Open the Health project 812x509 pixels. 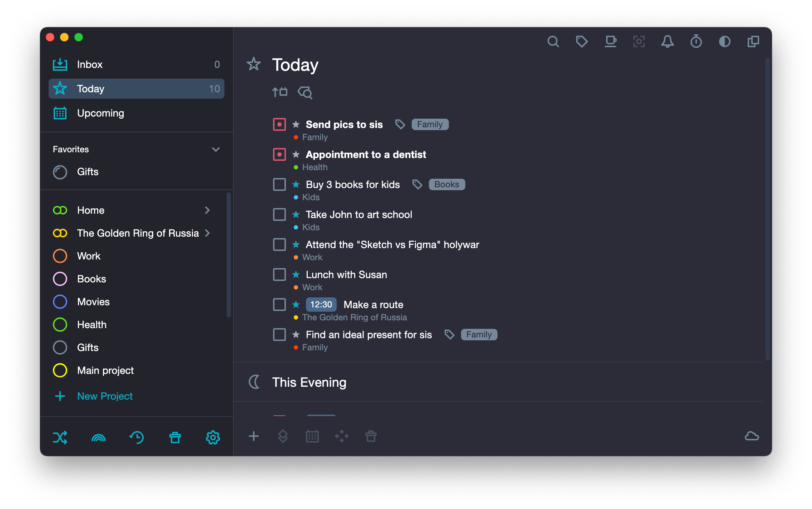click(x=137, y=325)
